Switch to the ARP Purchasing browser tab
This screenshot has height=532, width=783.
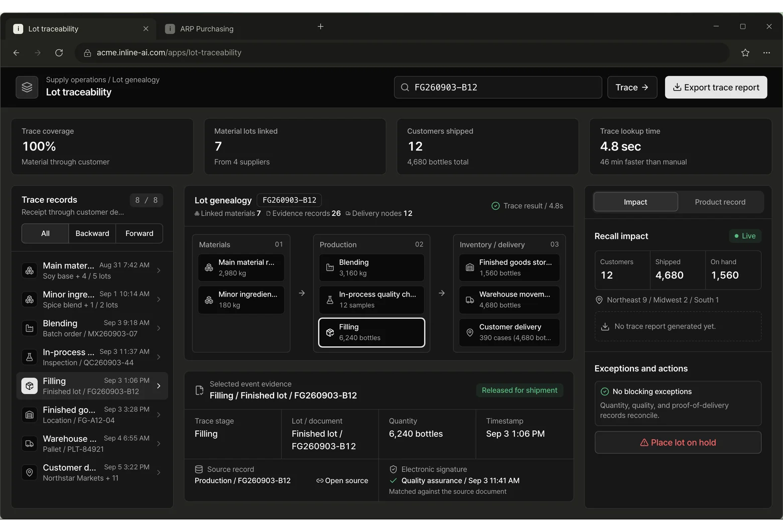point(207,29)
